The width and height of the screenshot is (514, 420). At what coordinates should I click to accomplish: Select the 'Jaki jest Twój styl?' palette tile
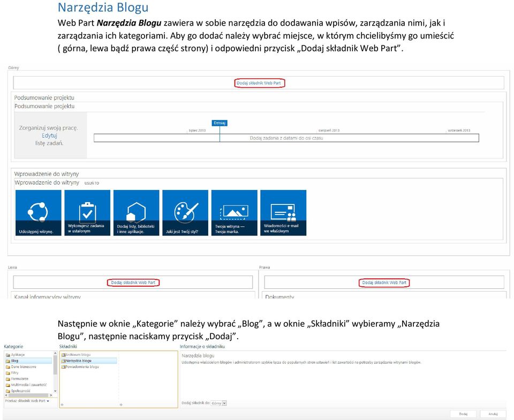point(185,212)
